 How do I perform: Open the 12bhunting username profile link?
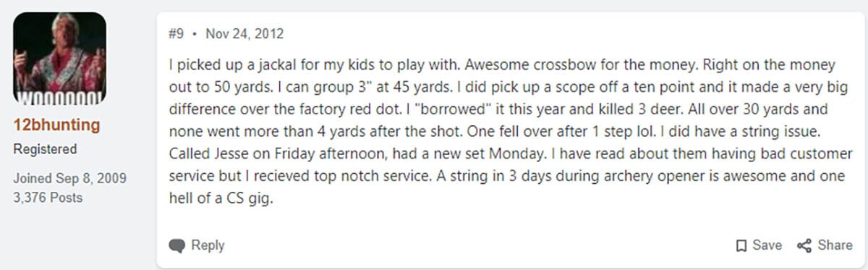[57, 125]
